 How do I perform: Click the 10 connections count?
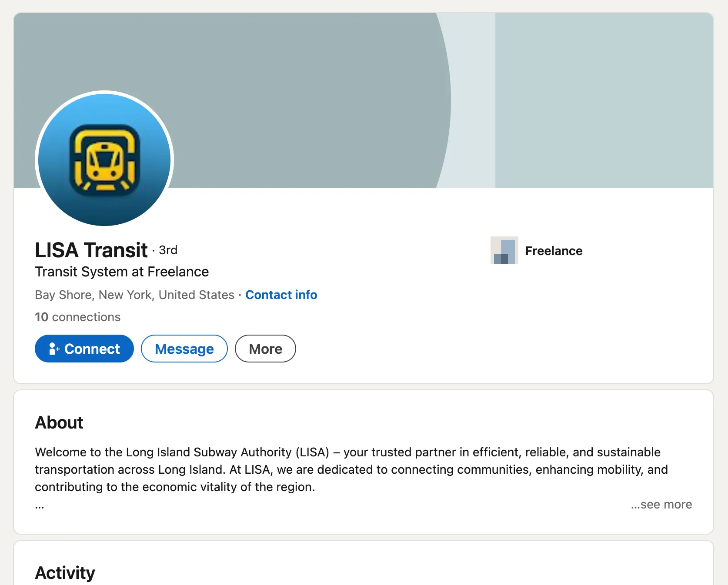[77, 317]
